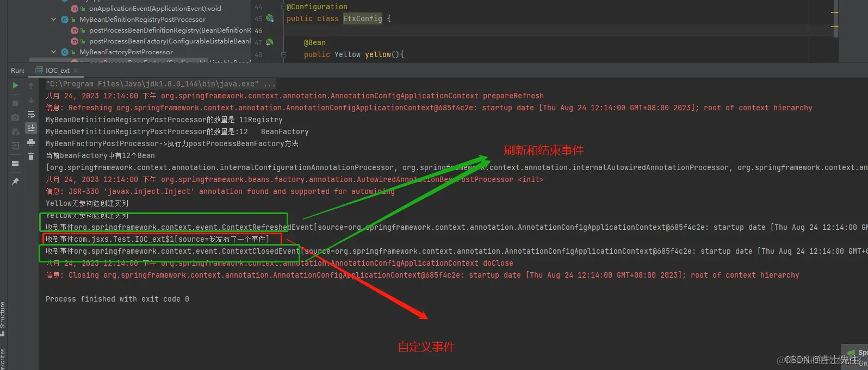Collapse the MyBeanDefinitionRegistryPostProcessor tree node
Image resolution: width=868 pixels, height=370 pixels.
point(53,20)
